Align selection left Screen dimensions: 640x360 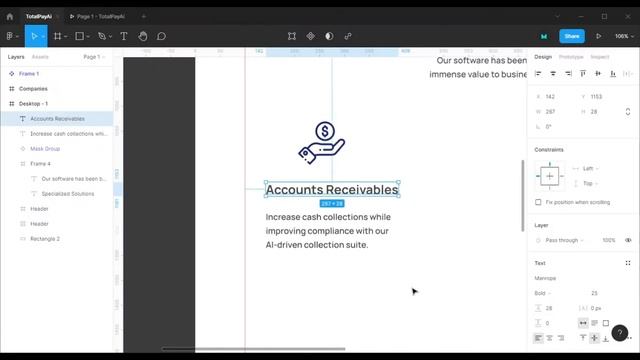[538, 73]
